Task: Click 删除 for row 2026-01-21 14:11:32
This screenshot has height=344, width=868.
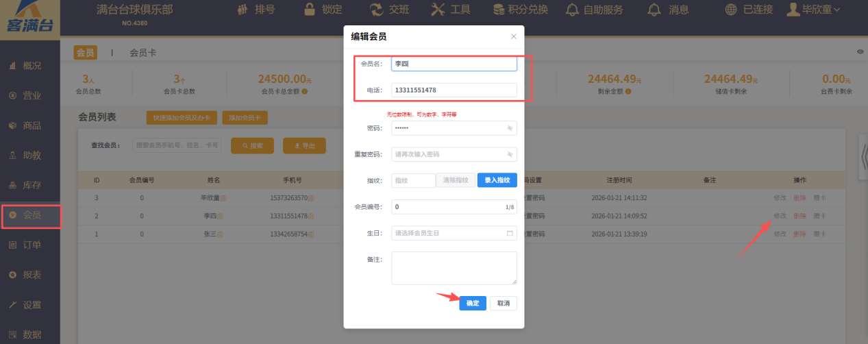Action: pyautogui.click(x=799, y=198)
